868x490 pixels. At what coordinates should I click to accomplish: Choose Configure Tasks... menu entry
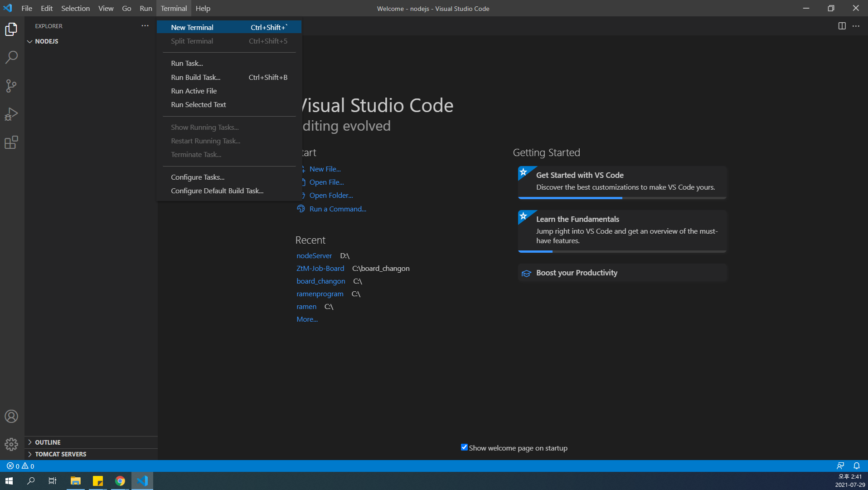coord(229,177)
